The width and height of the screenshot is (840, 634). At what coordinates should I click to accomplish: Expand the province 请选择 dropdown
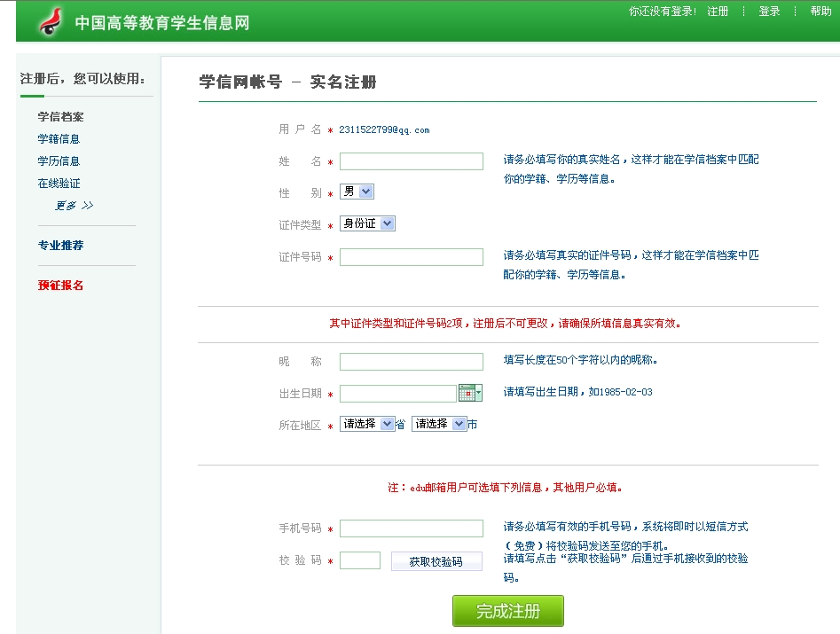[367, 424]
